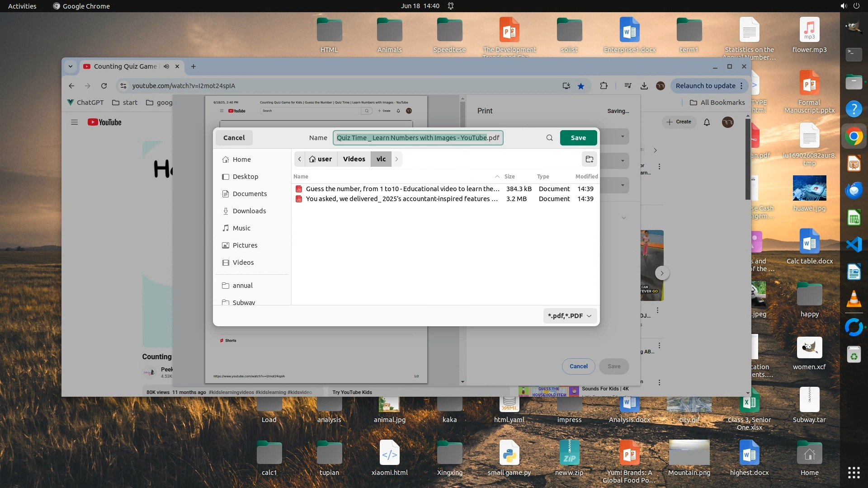Reload the page with refresh icon
The image size is (868, 488).
(104, 86)
